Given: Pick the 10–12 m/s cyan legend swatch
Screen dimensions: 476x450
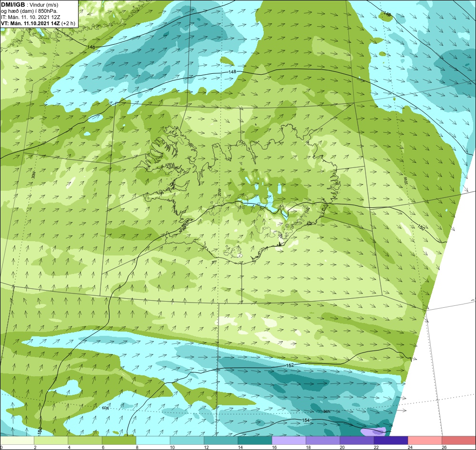Looking at the screenshot, I should click(187, 440).
